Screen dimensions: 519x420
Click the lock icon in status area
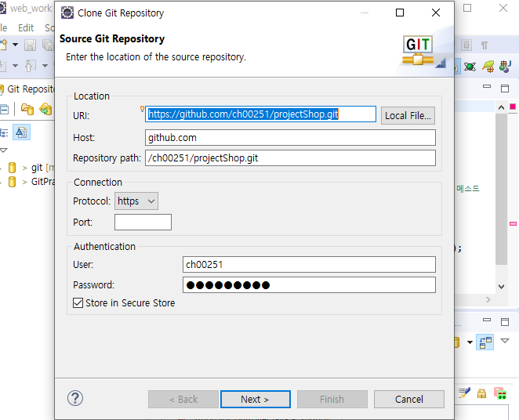point(481,393)
